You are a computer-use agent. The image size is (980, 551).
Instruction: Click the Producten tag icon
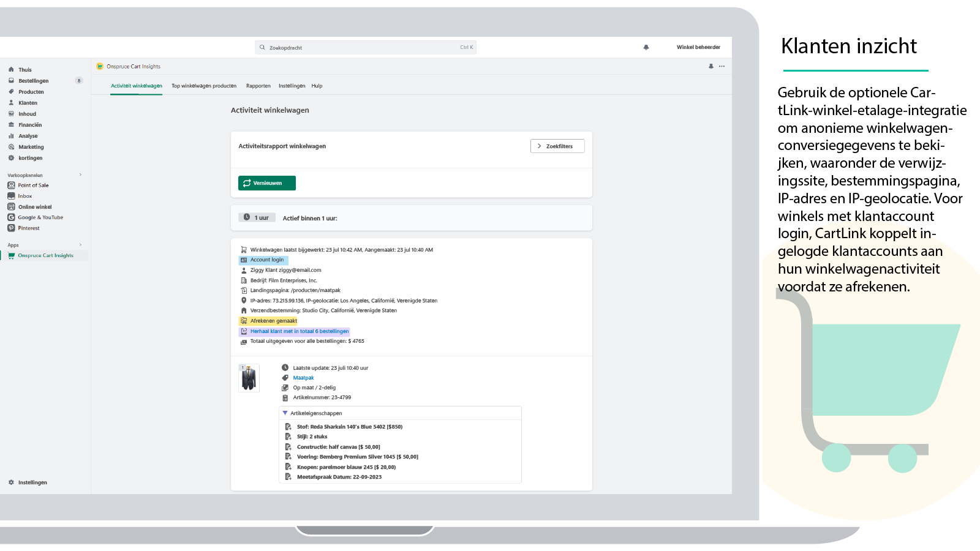coord(11,92)
